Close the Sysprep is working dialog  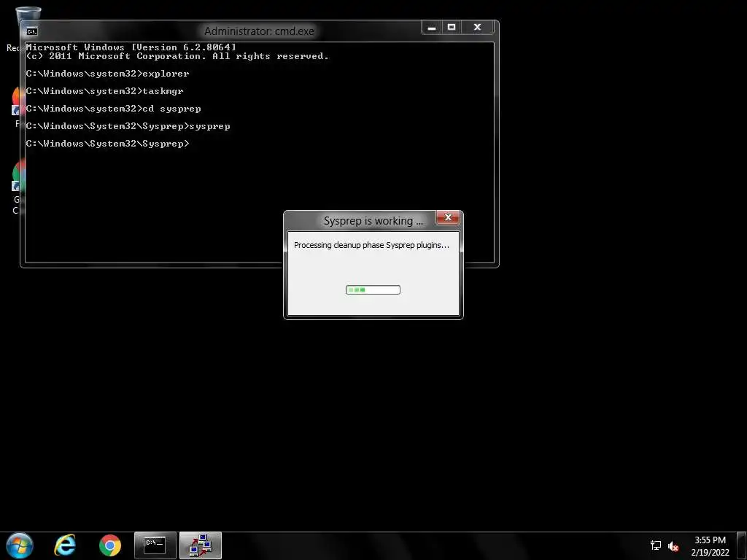(x=448, y=217)
